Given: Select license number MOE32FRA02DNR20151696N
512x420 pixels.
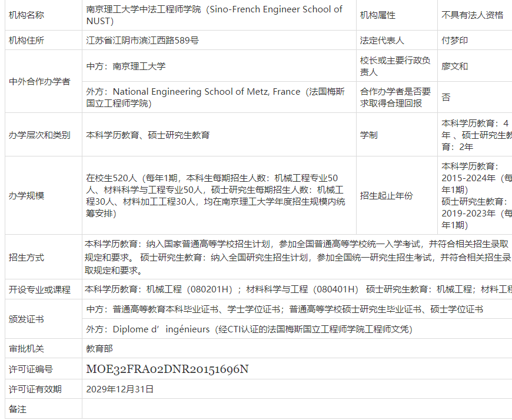Looking at the screenshot, I should (x=167, y=369).
